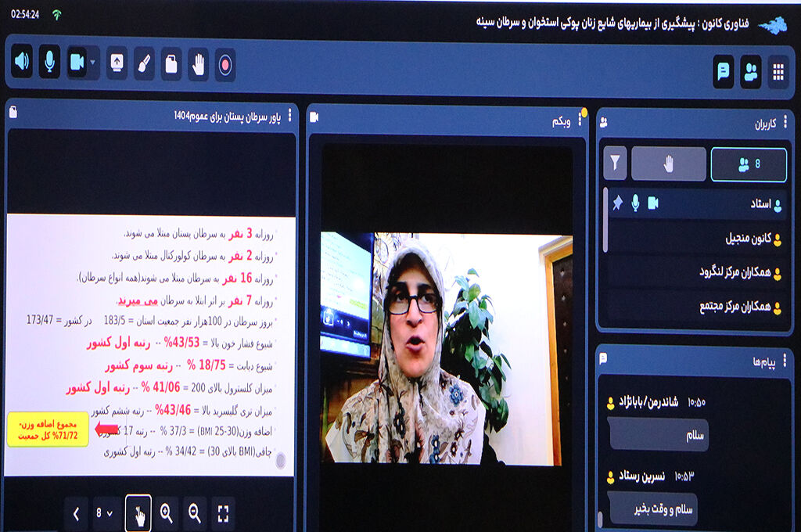Viewport: 801px width, 532px height.
Task: Open the webcam panel three-dot menu
Action: pyautogui.click(x=580, y=119)
